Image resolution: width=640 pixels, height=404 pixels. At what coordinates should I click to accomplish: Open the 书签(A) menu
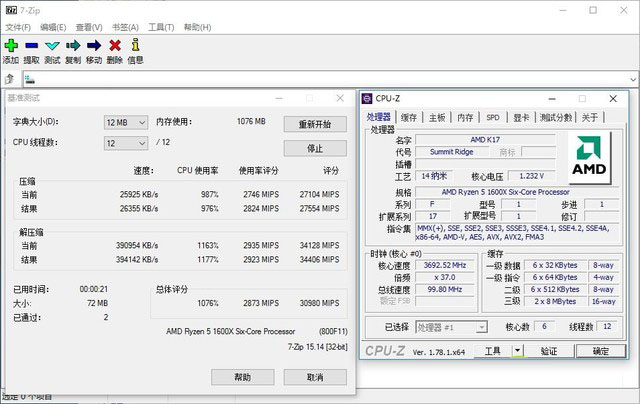click(x=125, y=27)
